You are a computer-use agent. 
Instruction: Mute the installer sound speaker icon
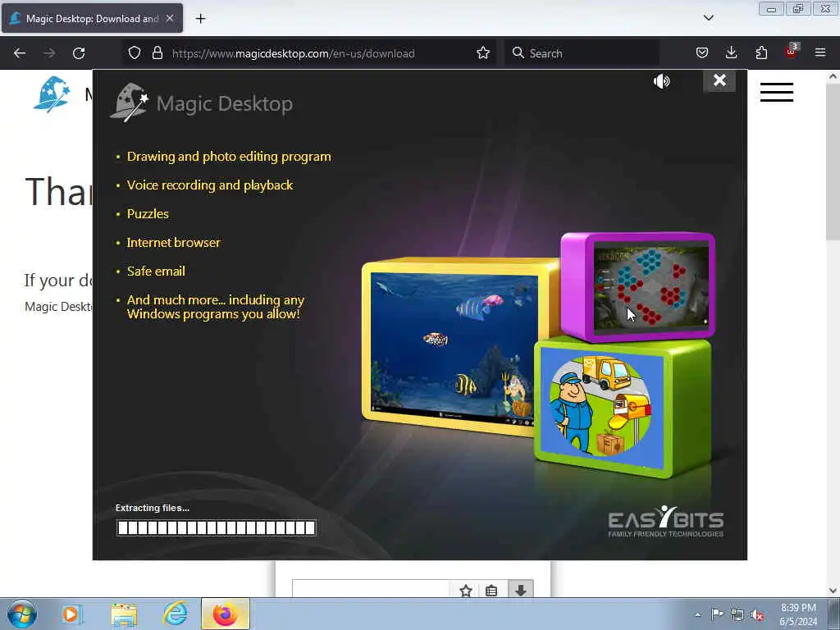point(662,81)
